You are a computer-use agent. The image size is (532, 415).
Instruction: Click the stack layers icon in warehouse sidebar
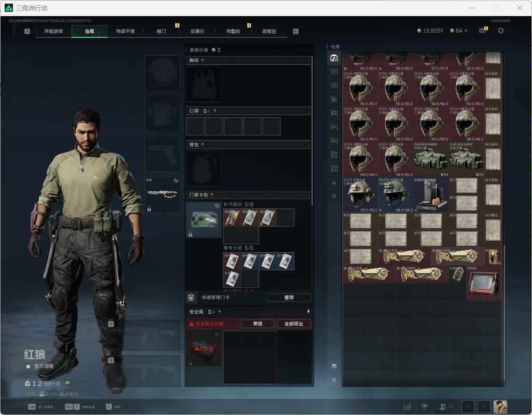(x=334, y=366)
